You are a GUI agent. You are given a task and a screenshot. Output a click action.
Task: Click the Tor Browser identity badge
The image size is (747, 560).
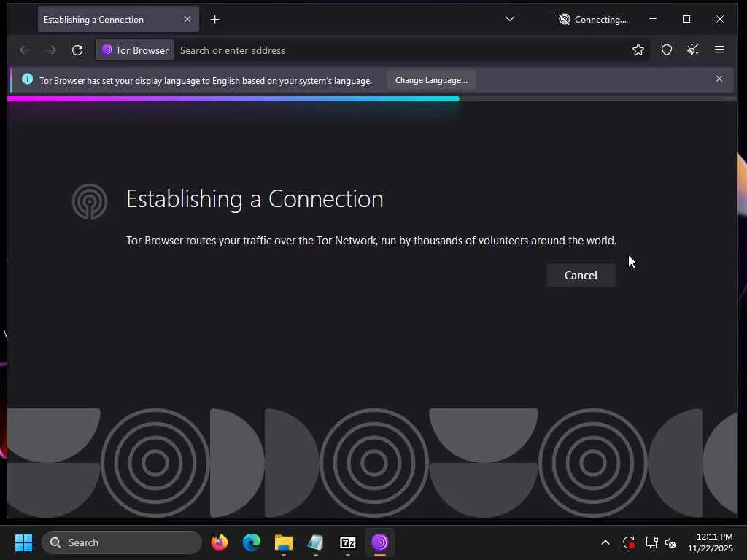[x=135, y=50]
